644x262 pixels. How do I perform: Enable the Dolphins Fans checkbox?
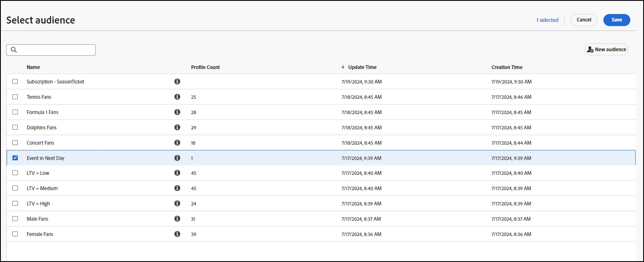click(15, 127)
